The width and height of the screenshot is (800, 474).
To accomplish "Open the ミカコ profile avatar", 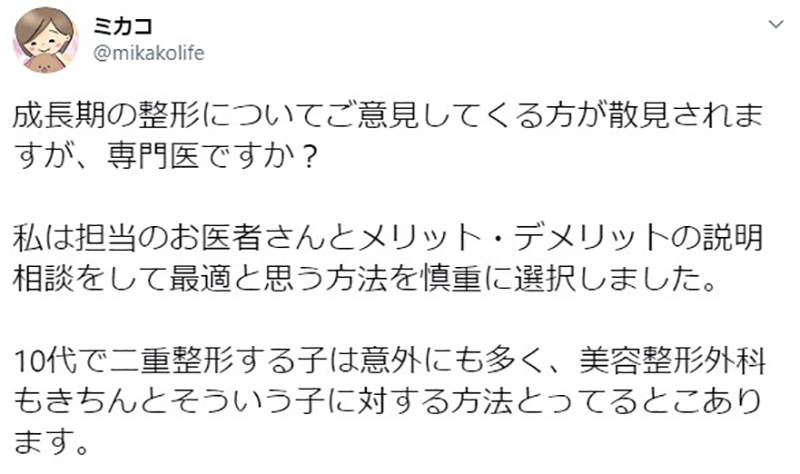I will (x=45, y=40).
